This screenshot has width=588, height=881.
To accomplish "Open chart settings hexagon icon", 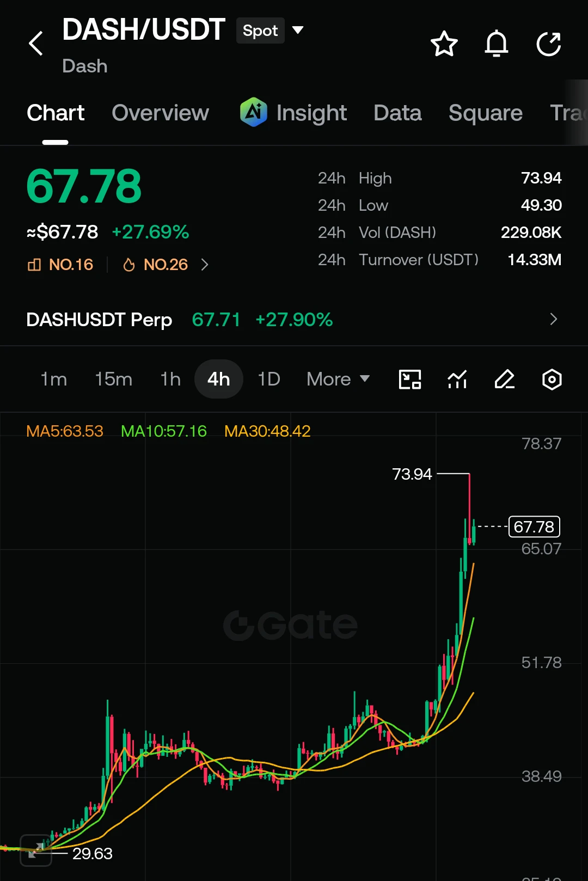I will pos(552,380).
